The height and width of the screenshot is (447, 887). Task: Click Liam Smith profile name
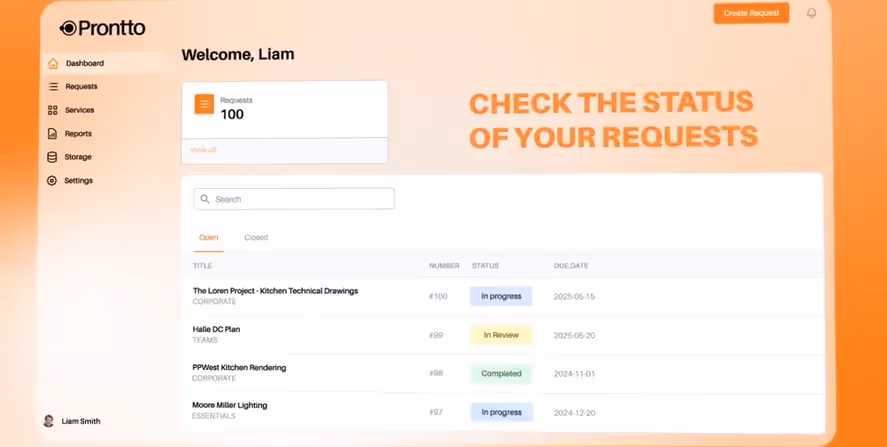(x=81, y=422)
